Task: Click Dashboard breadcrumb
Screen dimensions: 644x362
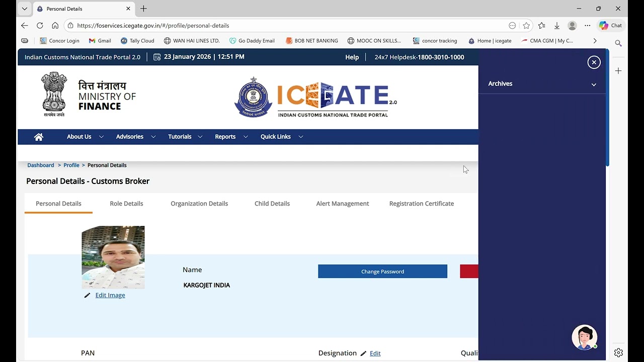Action: tap(41, 165)
